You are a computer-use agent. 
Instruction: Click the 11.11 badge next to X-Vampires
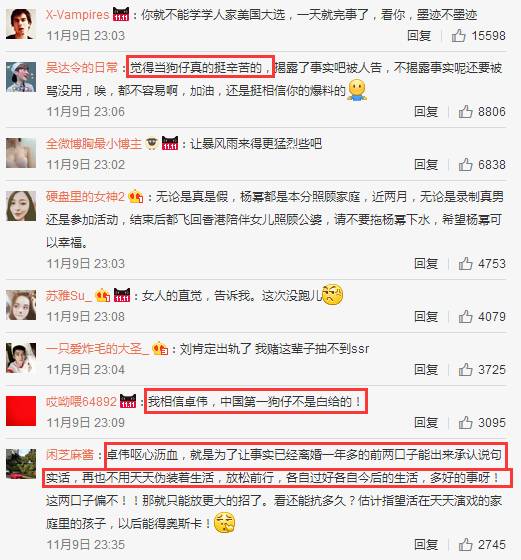121,15
